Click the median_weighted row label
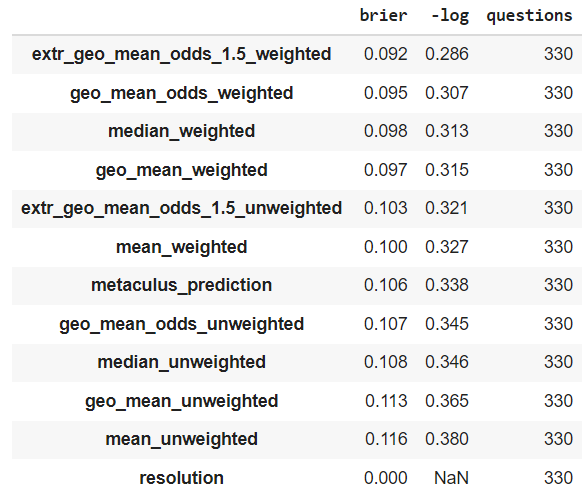The height and width of the screenshot is (503, 588). coord(182,131)
